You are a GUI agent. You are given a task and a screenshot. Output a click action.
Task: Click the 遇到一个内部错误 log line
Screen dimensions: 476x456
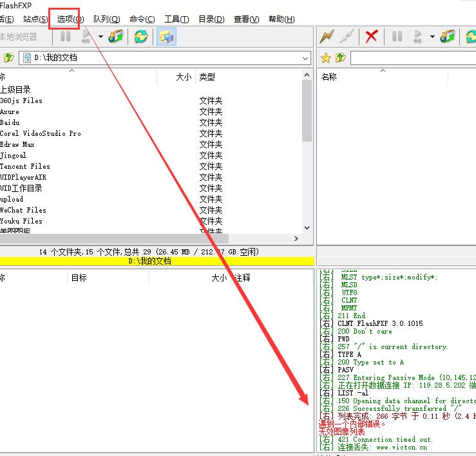pyautogui.click(x=352, y=424)
